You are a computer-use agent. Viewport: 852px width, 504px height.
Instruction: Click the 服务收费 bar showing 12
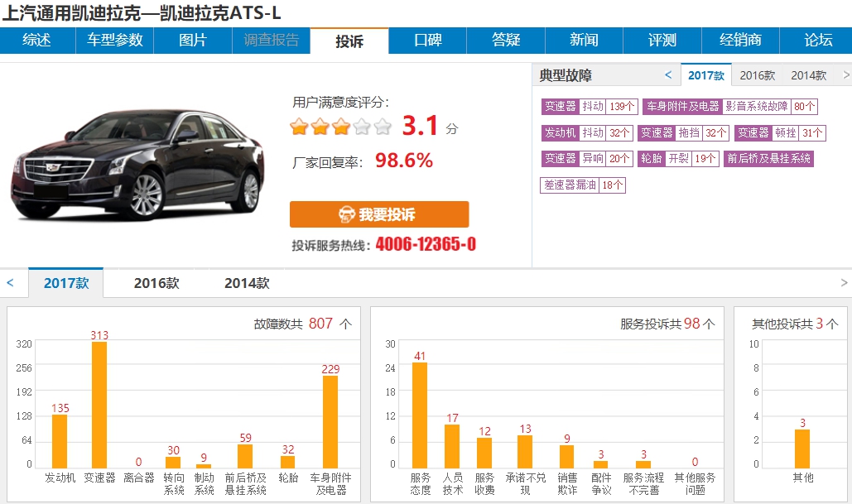point(484,453)
